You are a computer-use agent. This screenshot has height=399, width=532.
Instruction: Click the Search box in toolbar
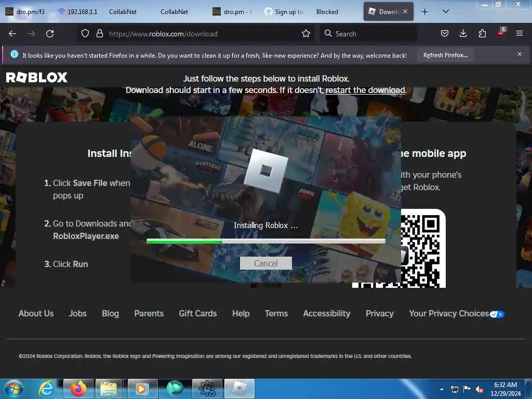(x=368, y=34)
